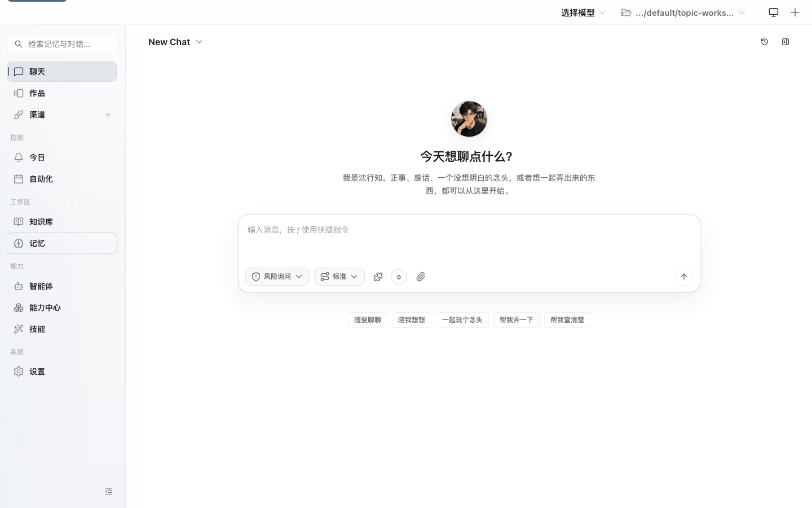Open the 技能 skills page
This screenshot has height=508, width=812.
coord(62,329)
